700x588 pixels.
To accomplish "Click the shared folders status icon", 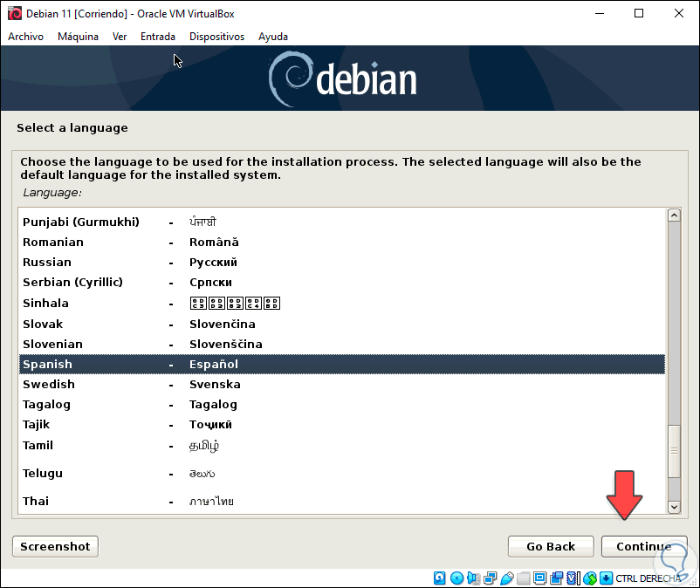I will coord(523,578).
